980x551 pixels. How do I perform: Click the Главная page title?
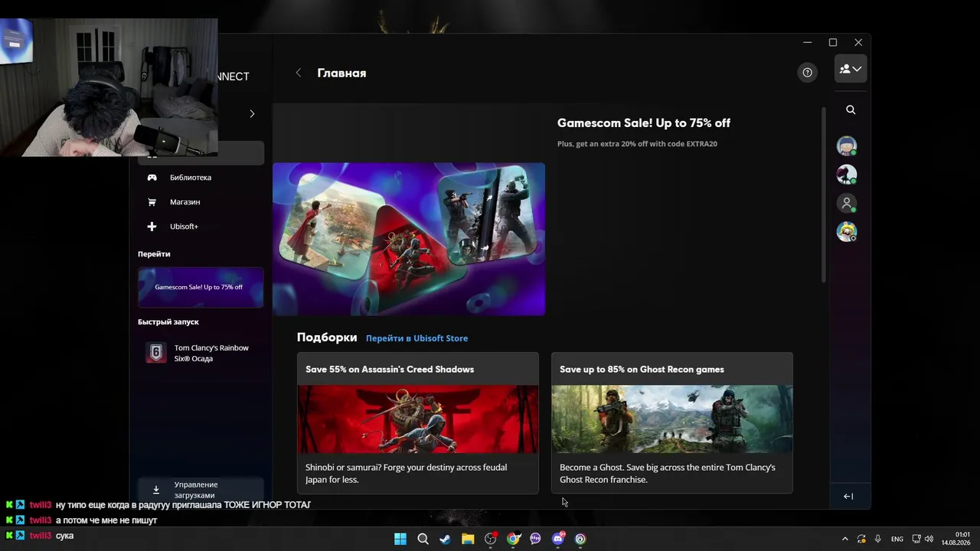pos(341,73)
